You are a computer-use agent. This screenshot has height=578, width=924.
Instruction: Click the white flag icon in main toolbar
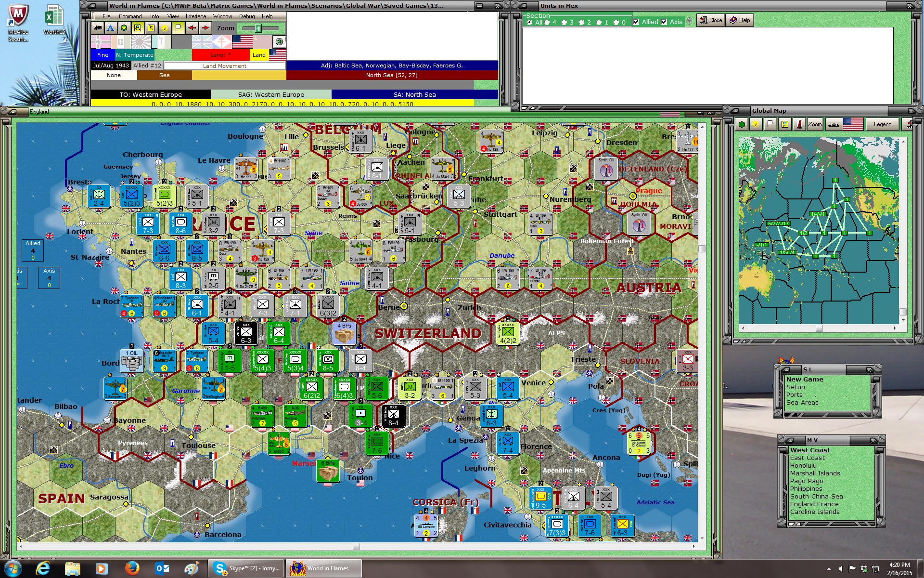coord(178,28)
